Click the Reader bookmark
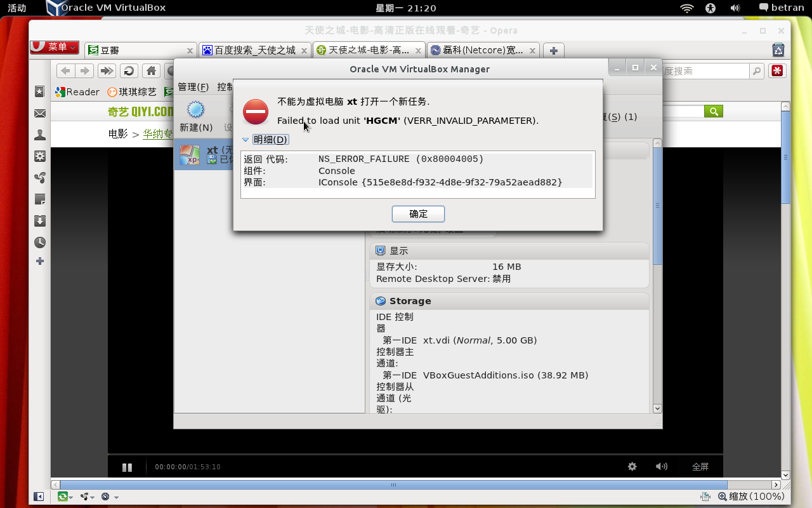Image resolution: width=812 pixels, height=508 pixels. coord(77,92)
